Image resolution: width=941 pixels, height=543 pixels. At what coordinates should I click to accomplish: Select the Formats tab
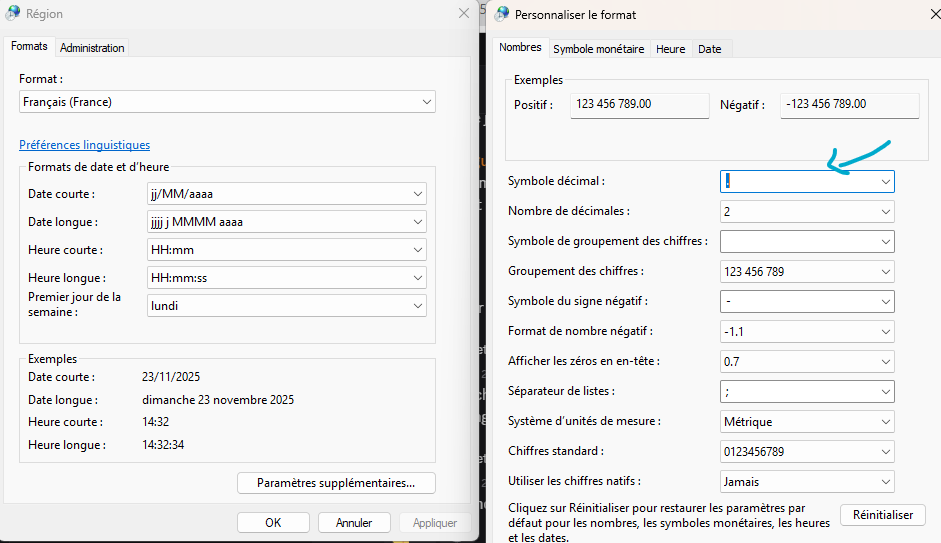29,46
